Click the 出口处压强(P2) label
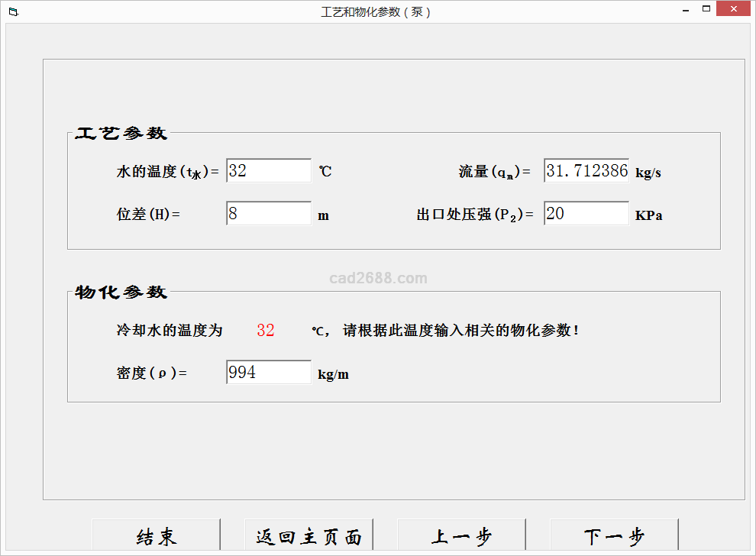 474,215
